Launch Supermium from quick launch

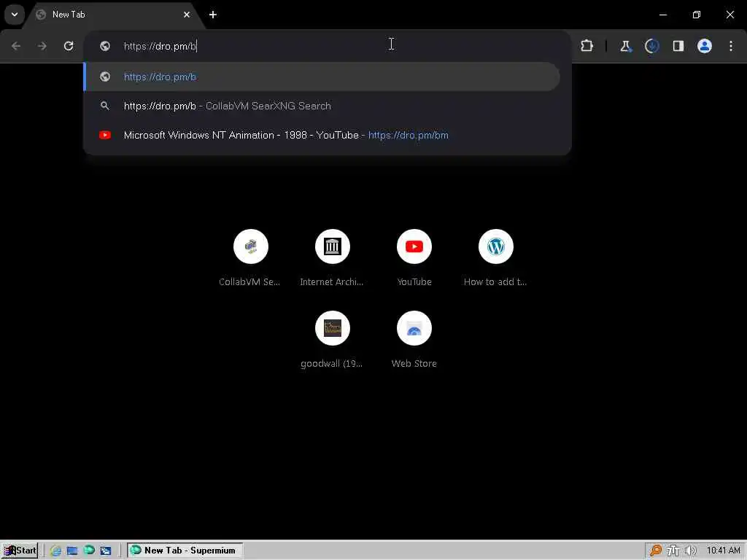(89, 550)
